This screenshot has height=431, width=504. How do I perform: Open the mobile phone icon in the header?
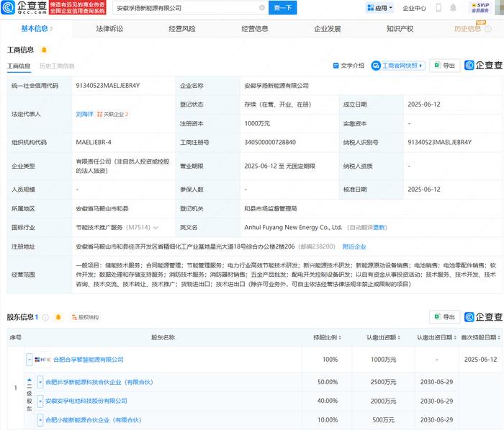coord(438,8)
